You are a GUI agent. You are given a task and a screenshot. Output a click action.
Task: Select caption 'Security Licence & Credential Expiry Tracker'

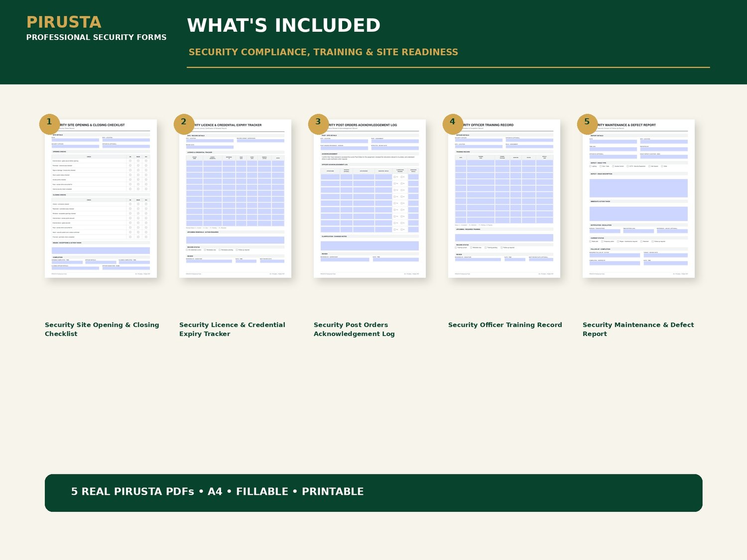coord(232,330)
